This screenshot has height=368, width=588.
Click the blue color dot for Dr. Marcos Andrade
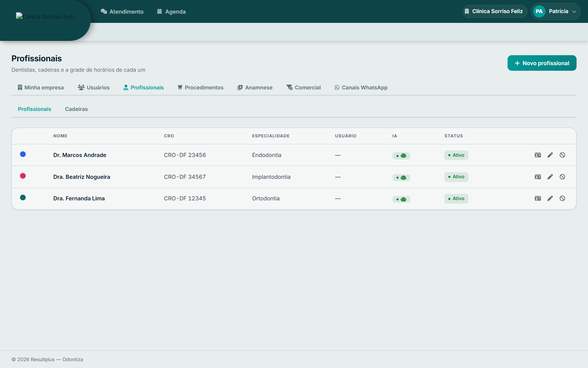(23, 154)
